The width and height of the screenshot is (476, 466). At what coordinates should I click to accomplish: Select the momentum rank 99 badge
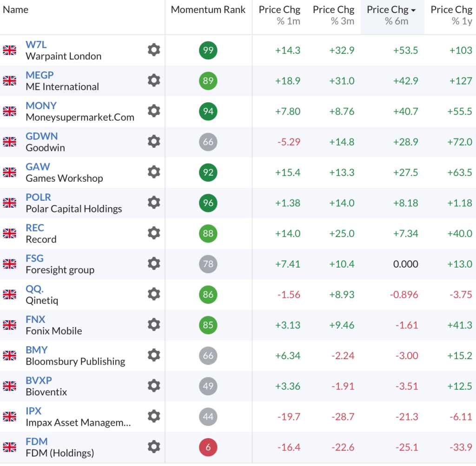(x=208, y=50)
